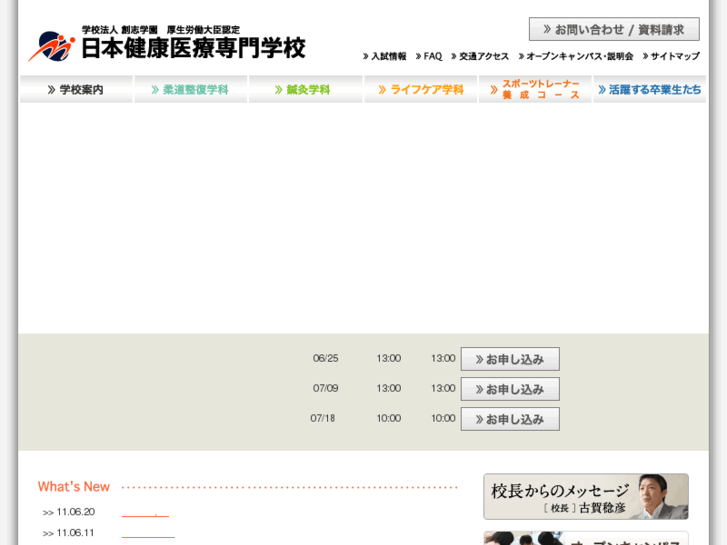The width and height of the screenshot is (727, 545).
Task: Click お申し込み button for 07/09
Action: point(510,389)
